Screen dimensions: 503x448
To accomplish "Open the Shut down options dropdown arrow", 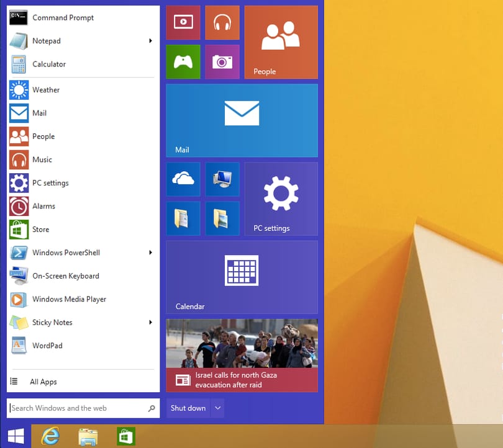I will (218, 408).
